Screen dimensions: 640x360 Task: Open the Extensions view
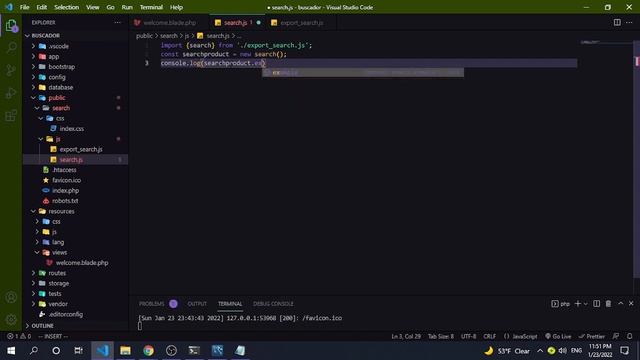pyautogui.click(x=11, y=116)
